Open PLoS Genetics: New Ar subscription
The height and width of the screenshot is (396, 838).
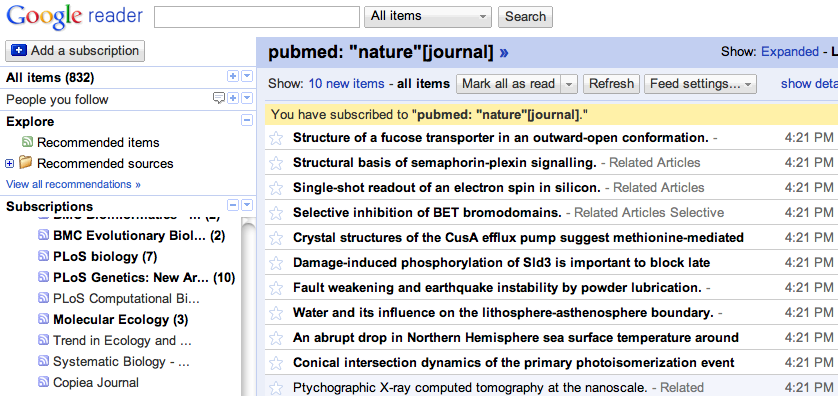tap(144, 278)
